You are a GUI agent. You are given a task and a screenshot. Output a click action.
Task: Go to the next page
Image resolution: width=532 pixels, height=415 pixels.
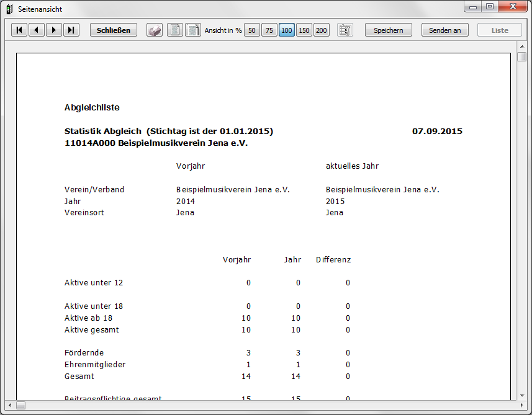coord(54,30)
